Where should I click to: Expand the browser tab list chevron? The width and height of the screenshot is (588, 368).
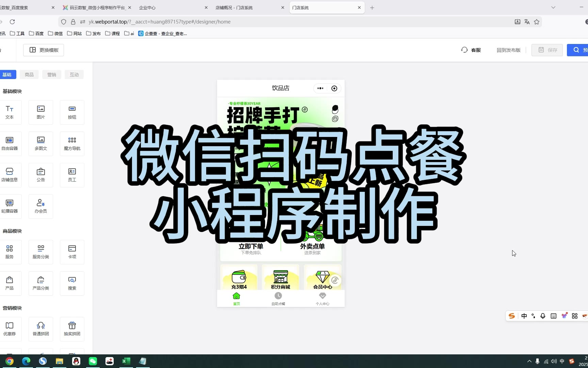(x=553, y=7)
